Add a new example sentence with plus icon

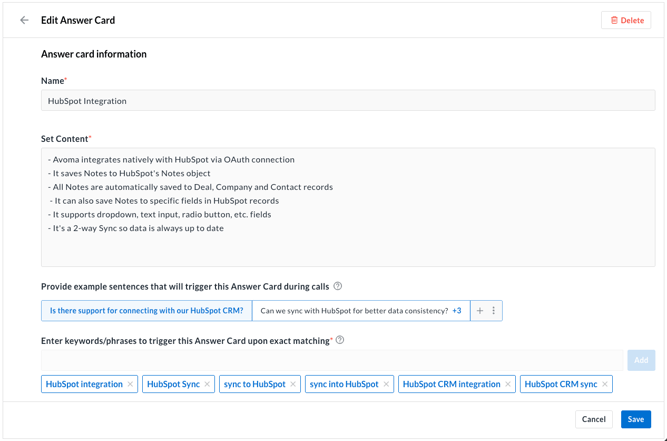[480, 311]
